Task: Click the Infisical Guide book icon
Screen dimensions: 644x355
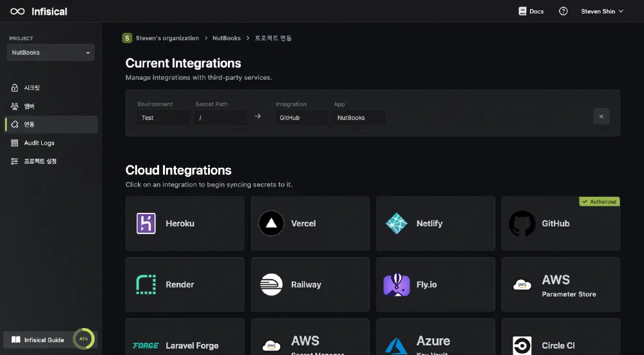Action: (x=15, y=340)
